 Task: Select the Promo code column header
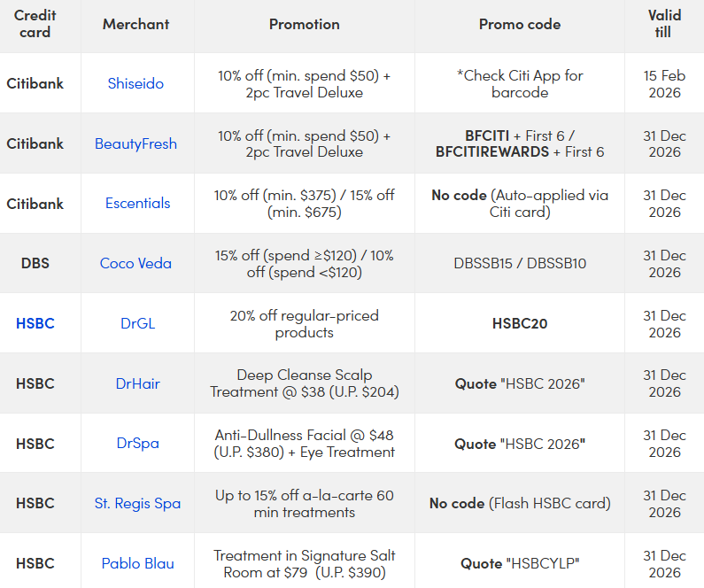tap(519, 25)
